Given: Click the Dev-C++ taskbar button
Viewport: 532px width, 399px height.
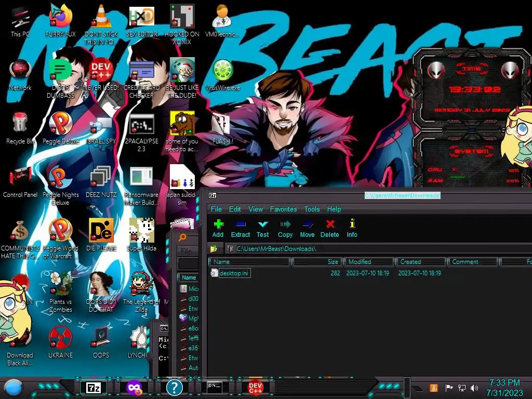Looking at the screenshot, I should pyautogui.click(x=255, y=388).
